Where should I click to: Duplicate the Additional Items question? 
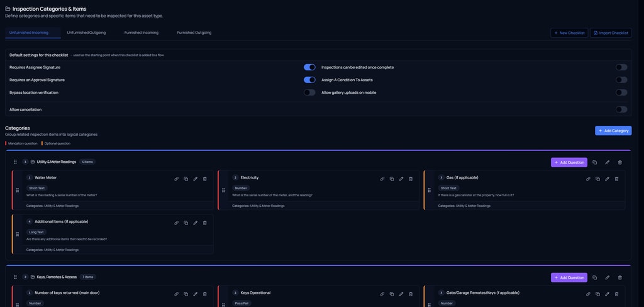click(x=186, y=223)
